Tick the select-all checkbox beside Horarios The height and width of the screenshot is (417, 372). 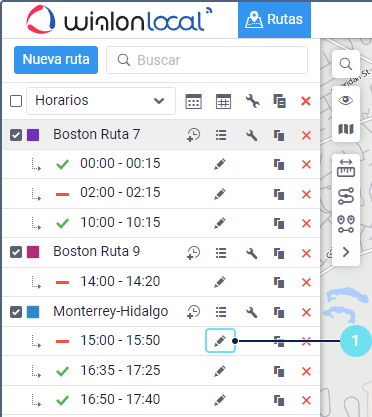16,101
